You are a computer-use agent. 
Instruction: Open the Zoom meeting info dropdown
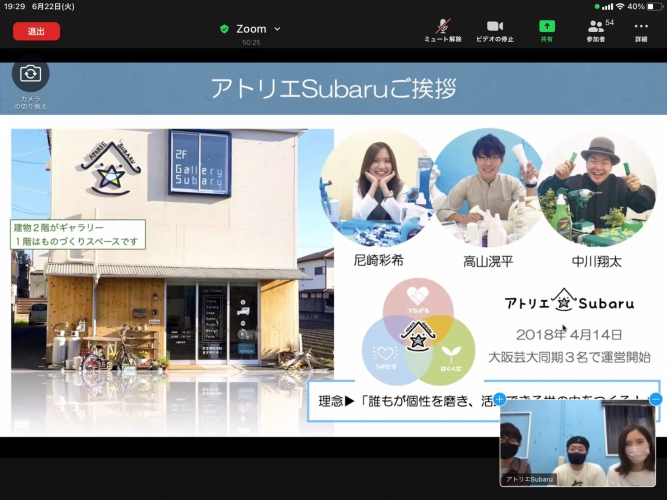click(257, 29)
